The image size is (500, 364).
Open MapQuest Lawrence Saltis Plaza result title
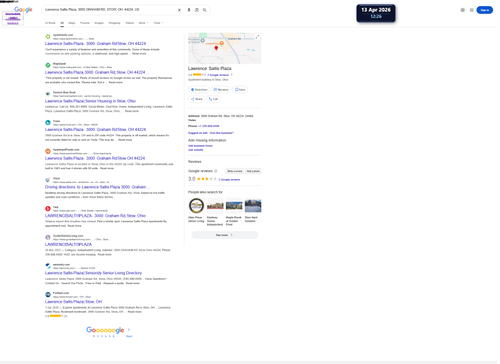pos(96,72)
